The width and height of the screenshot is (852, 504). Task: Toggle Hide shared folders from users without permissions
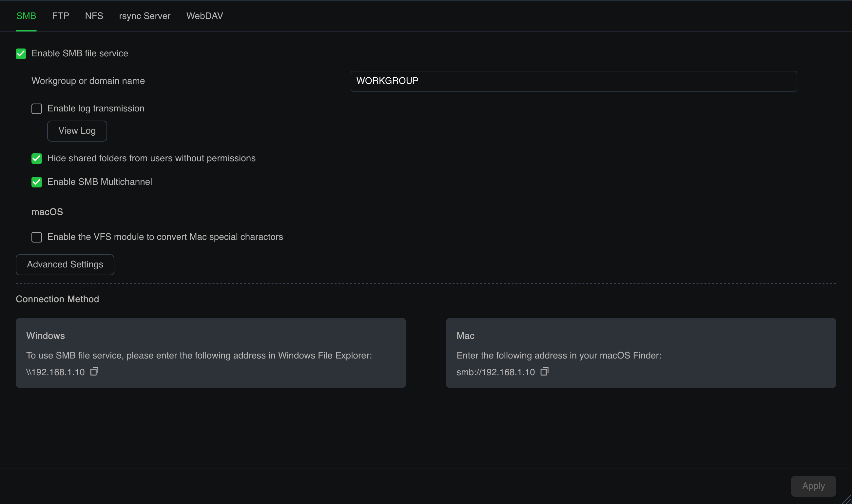tap(37, 159)
